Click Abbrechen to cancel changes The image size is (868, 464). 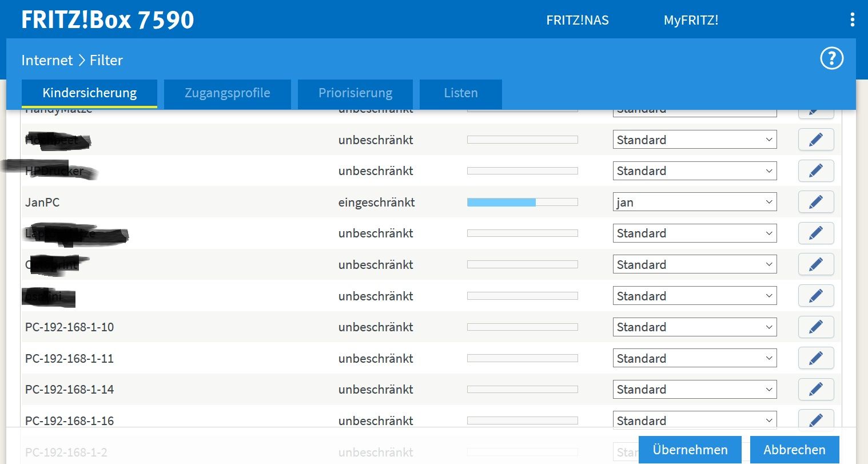[x=794, y=450]
